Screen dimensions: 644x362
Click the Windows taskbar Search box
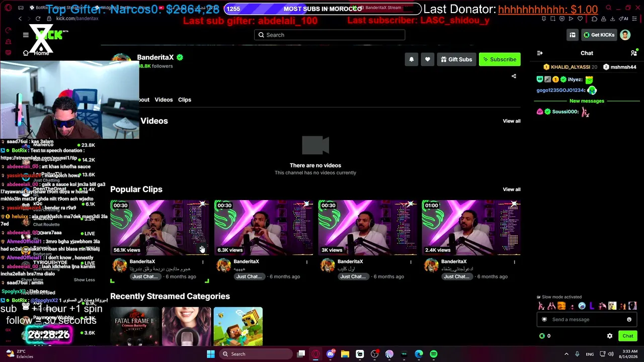[256, 354]
